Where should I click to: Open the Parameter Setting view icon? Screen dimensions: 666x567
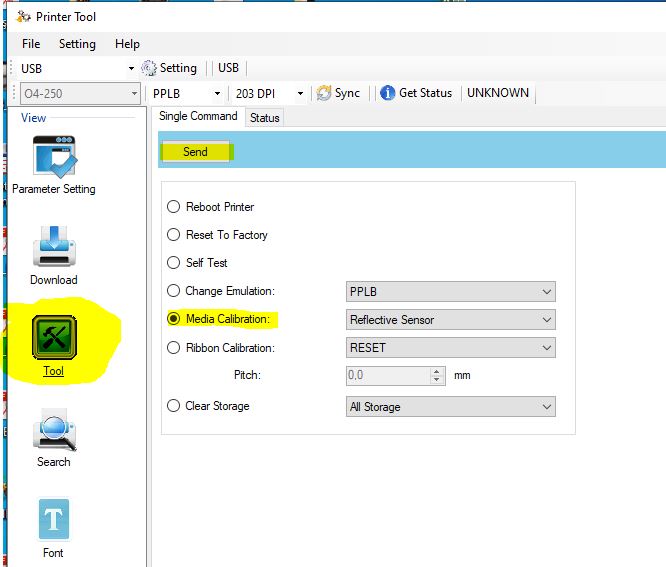pos(54,157)
